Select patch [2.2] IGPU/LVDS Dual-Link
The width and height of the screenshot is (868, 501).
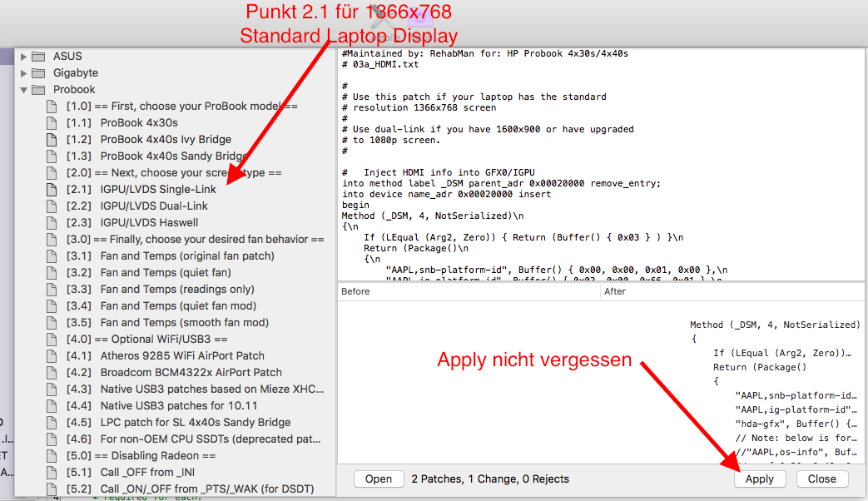[175, 206]
